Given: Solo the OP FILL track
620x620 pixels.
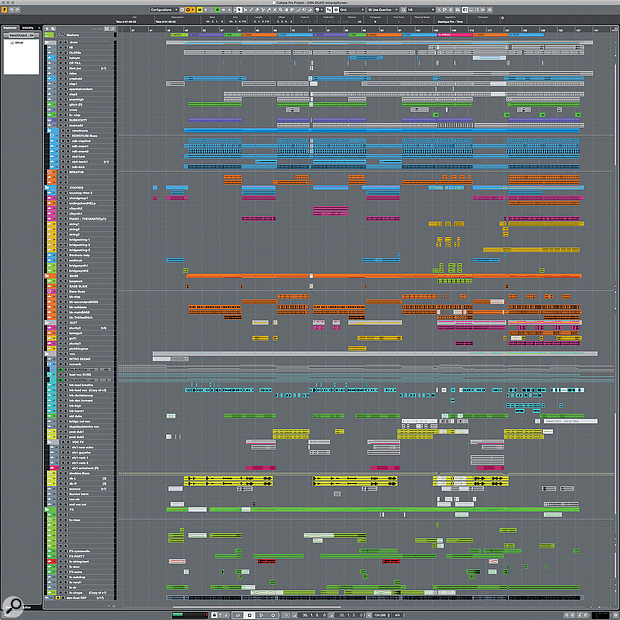Looking at the screenshot, I should [x=66, y=63].
